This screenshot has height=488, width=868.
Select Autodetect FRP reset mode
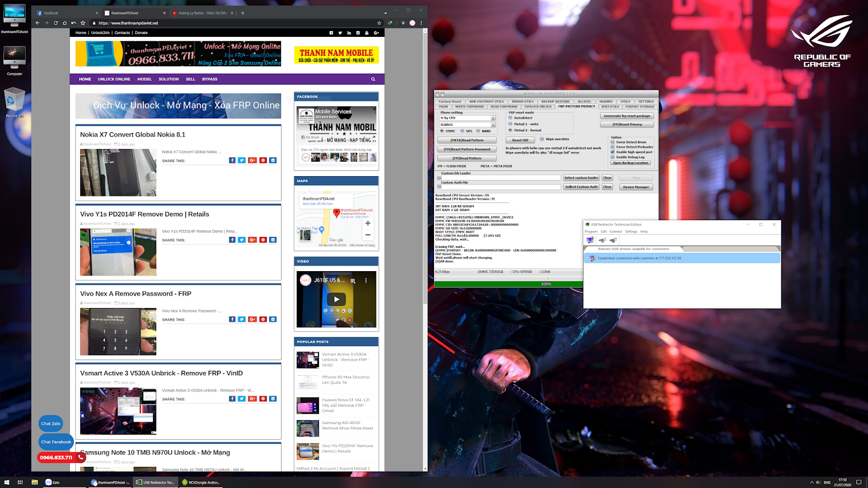click(x=510, y=118)
